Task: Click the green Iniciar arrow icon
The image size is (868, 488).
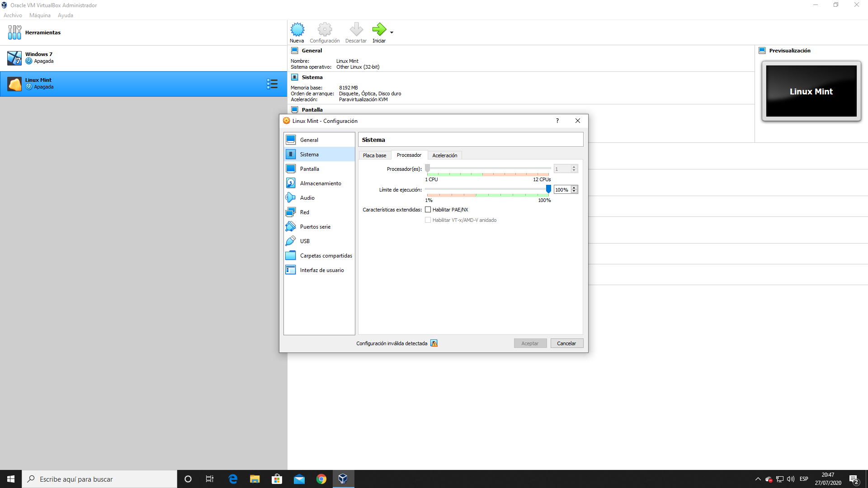Action: (x=379, y=30)
